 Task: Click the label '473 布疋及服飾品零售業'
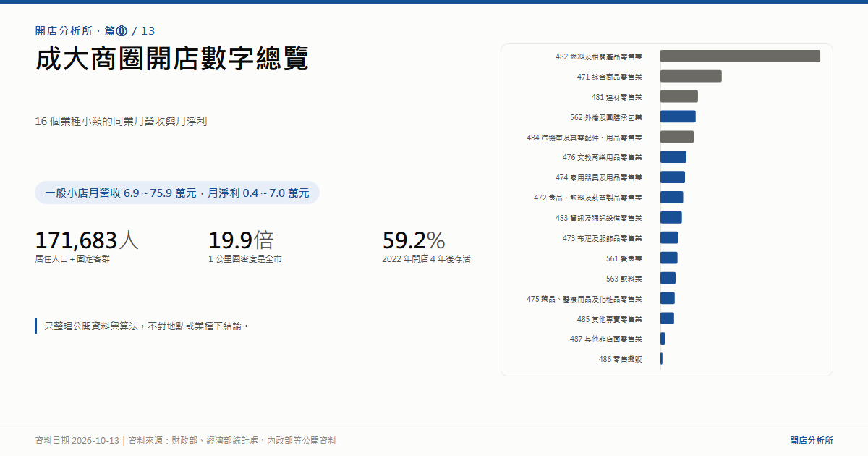coord(602,239)
